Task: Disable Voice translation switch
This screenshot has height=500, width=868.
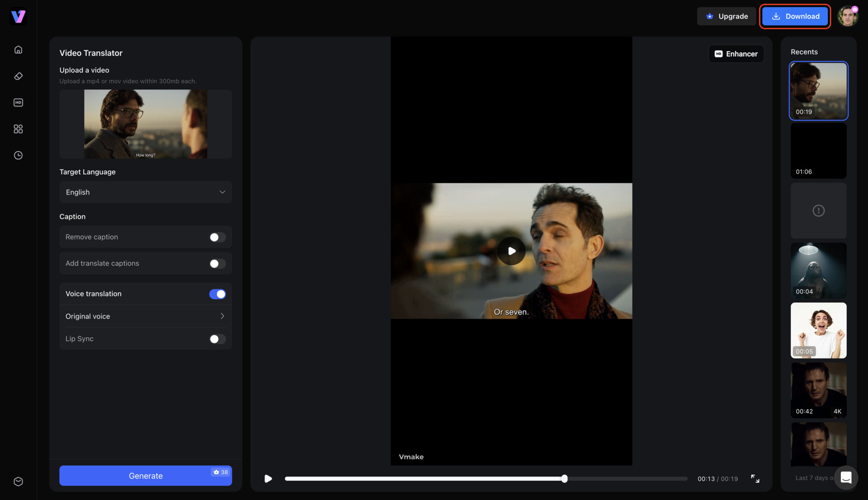Action: pyautogui.click(x=217, y=294)
